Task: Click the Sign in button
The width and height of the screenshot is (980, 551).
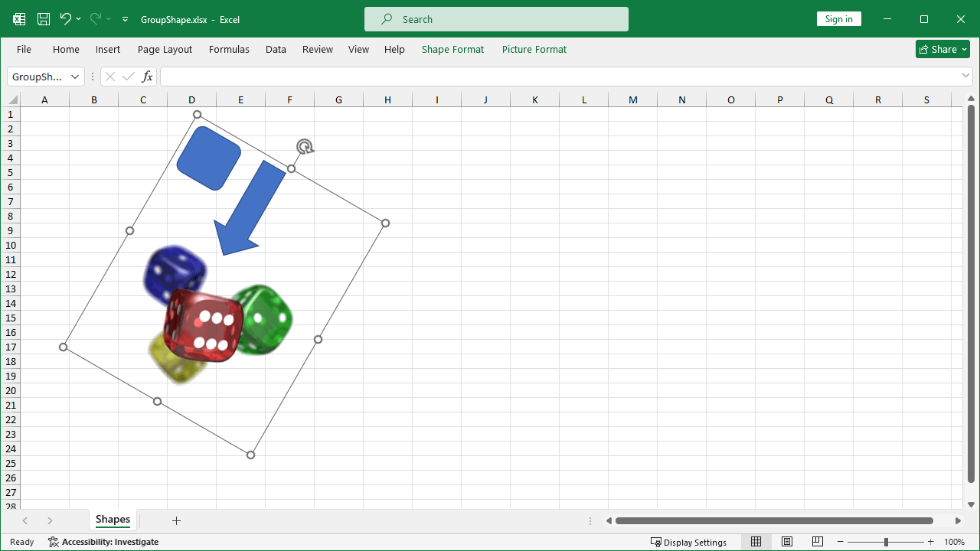Action: (x=838, y=19)
